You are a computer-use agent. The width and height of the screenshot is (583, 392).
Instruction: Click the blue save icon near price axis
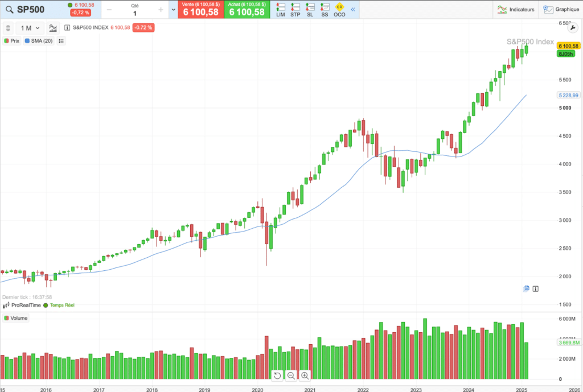(527, 288)
